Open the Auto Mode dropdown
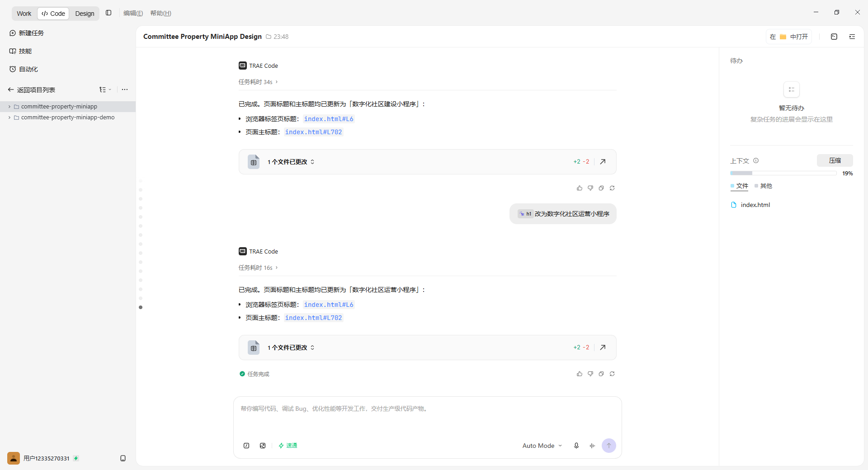This screenshot has width=868, height=470. 542,446
